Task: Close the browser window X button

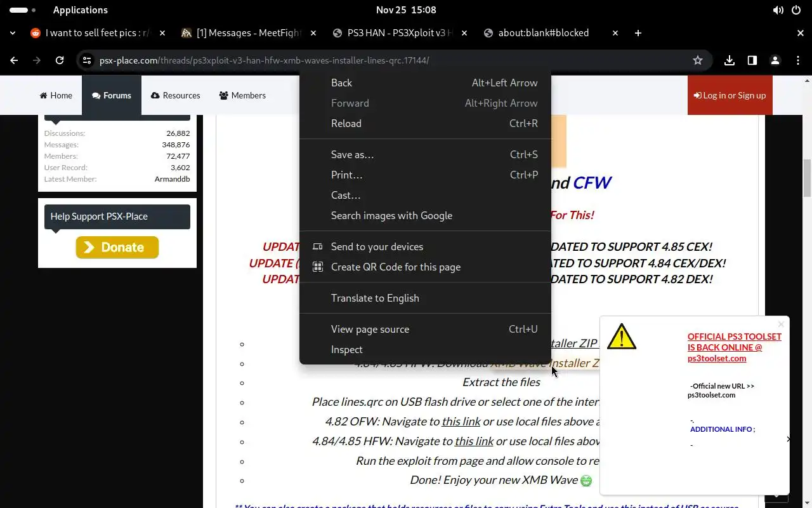Action: (801, 33)
